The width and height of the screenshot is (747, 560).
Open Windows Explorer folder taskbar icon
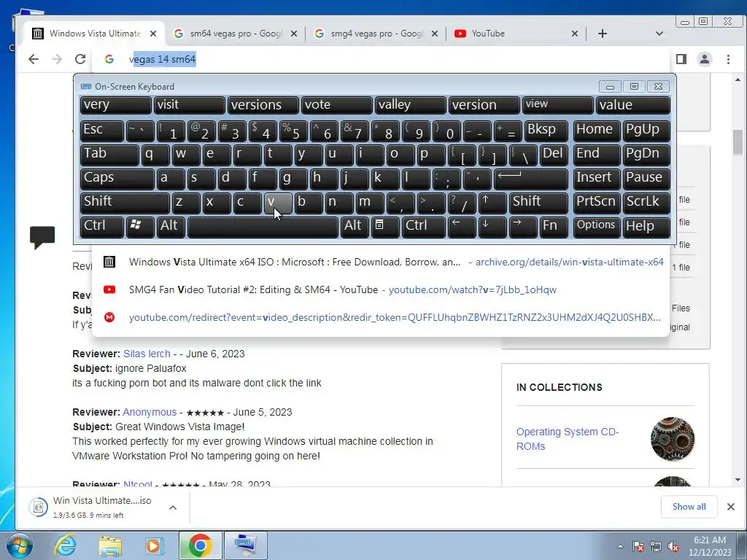coord(110,545)
